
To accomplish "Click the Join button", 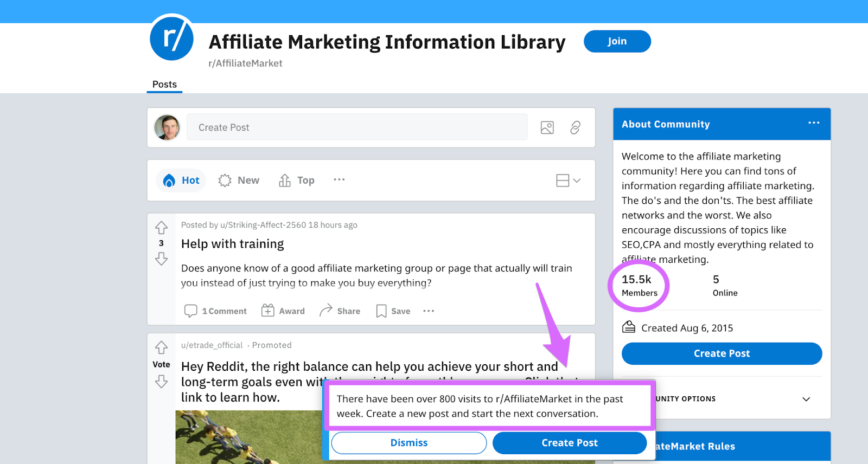I will click(617, 41).
